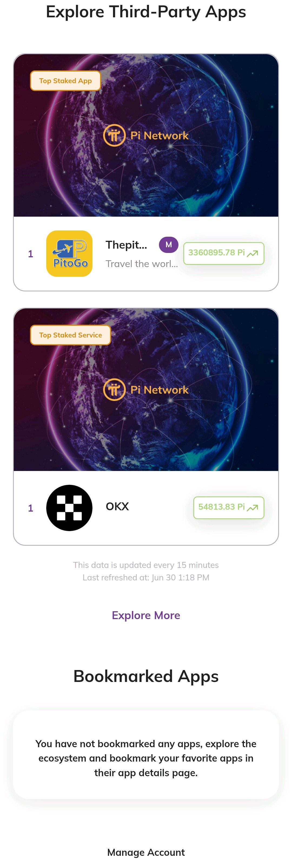Click the trend arrow beside 3360895.78 Pi

click(x=253, y=253)
